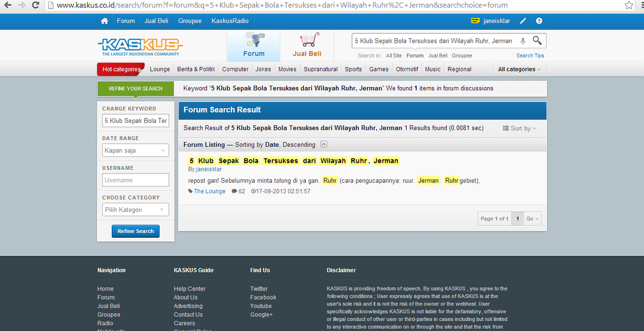Set search scope to Groupee

coord(462,55)
